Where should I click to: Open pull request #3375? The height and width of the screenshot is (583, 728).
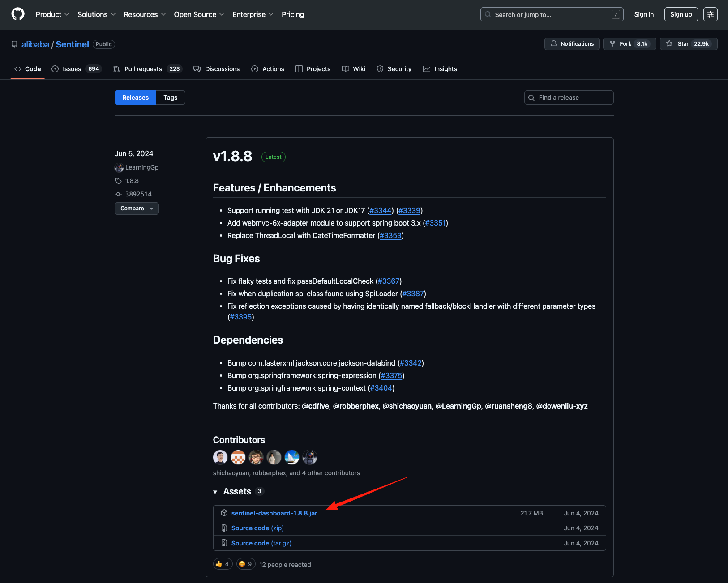point(392,375)
